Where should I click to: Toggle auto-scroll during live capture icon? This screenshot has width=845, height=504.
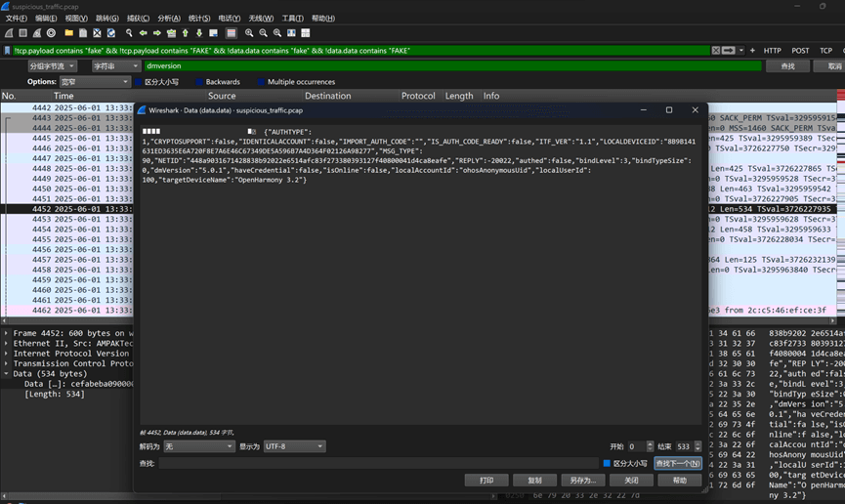[213, 33]
